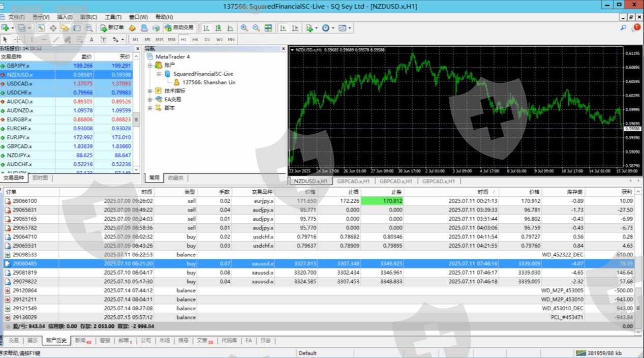Select the text label 'A' drawing tool
The image size is (644, 358).
click(91, 40)
